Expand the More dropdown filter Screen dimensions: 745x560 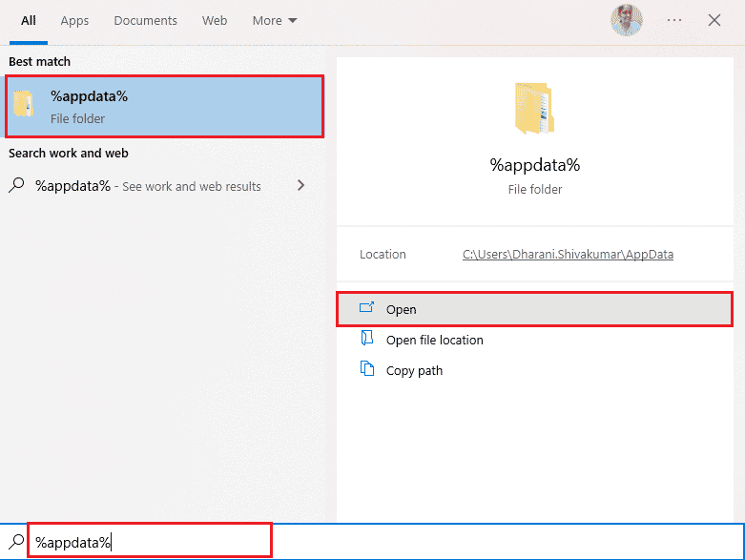click(275, 20)
